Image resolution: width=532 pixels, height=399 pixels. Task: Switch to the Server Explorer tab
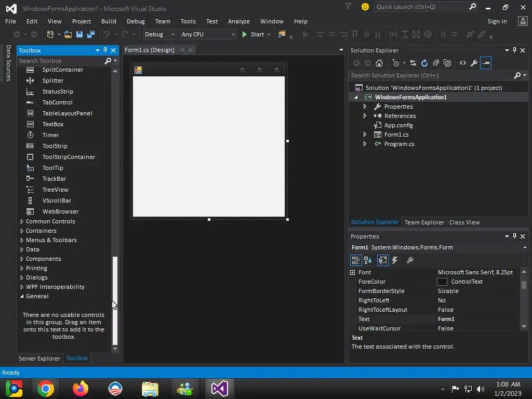pyautogui.click(x=39, y=358)
